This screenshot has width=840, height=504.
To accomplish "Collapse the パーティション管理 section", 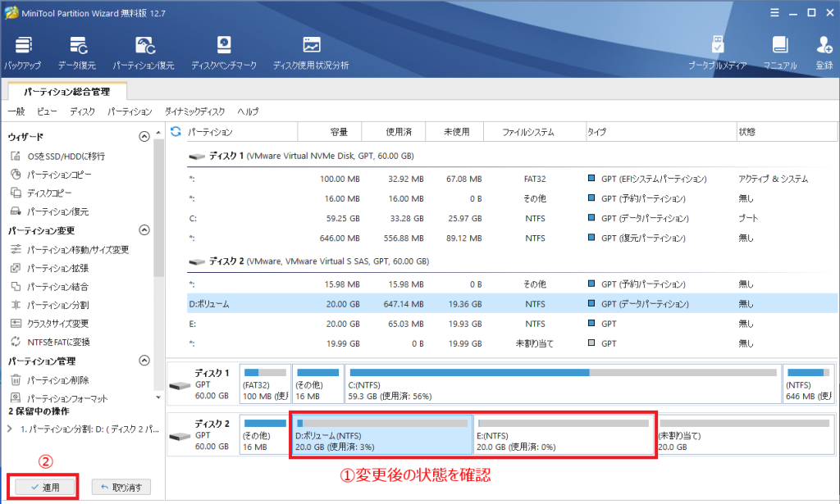I will (144, 361).
